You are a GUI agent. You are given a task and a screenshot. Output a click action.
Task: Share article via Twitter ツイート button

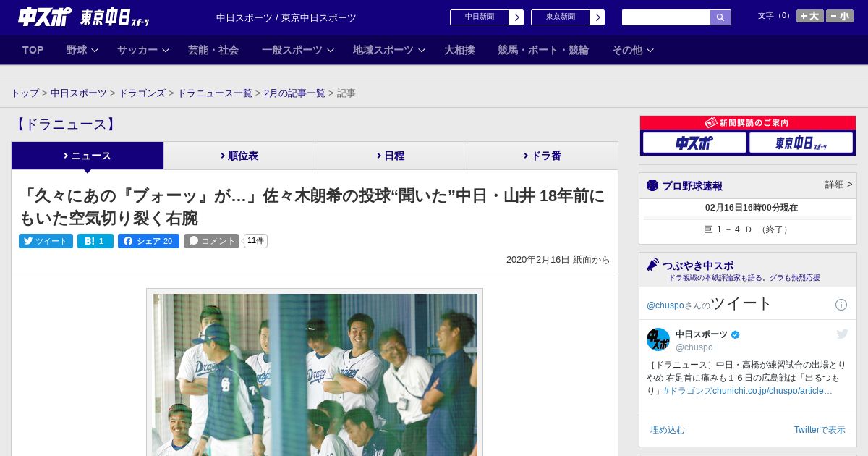point(46,241)
